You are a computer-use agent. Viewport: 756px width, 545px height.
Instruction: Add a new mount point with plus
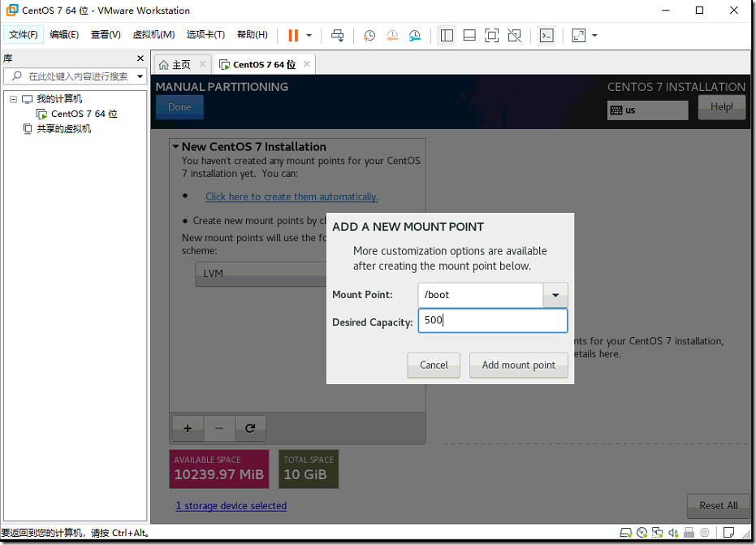(188, 428)
